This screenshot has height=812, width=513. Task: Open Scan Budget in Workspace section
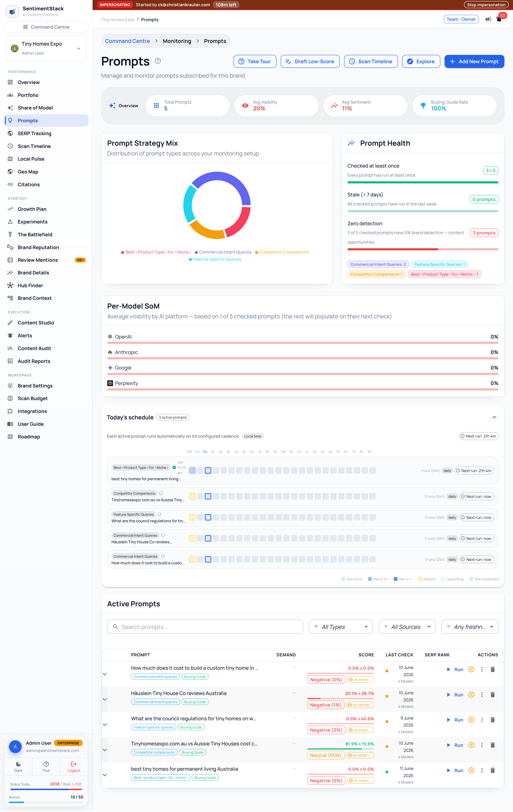[x=46, y=399]
